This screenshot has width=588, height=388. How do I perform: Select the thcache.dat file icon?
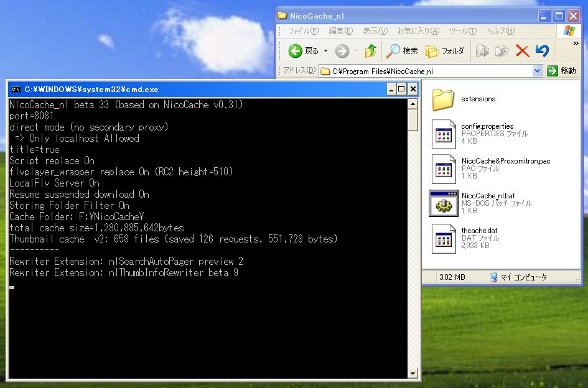pos(444,238)
